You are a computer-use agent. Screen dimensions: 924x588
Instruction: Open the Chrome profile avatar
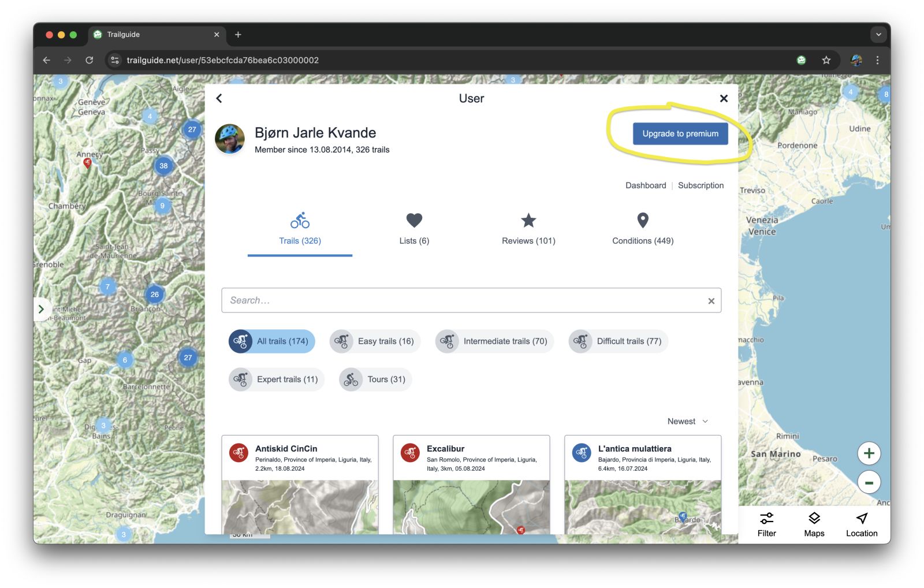coord(856,60)
